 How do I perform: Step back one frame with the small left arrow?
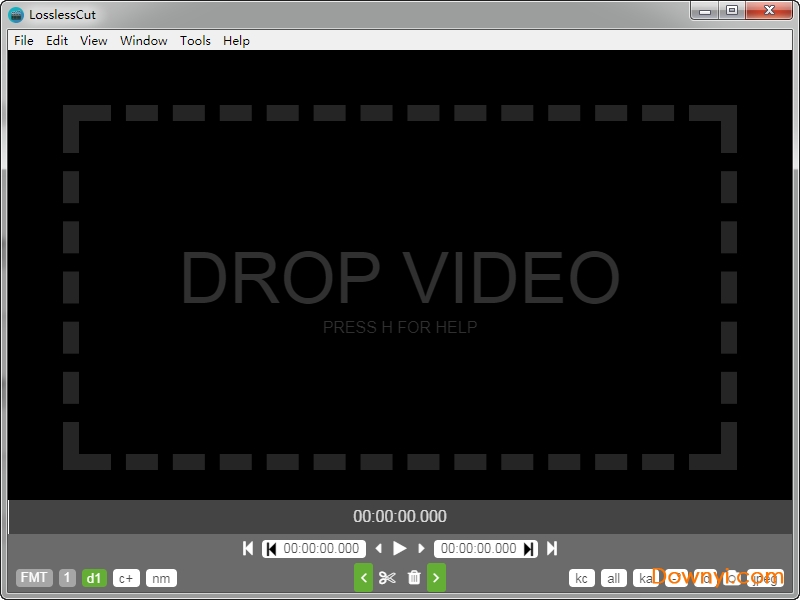[378, 548]
